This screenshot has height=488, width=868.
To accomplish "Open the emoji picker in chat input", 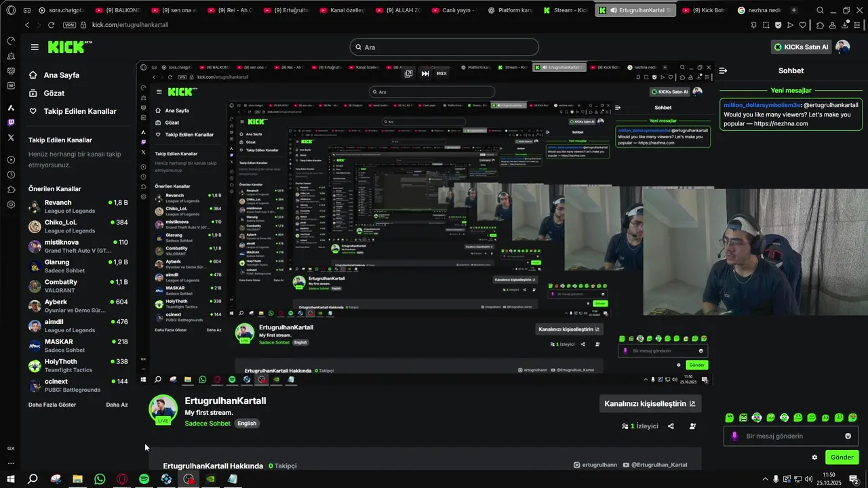I will (848, 436).
